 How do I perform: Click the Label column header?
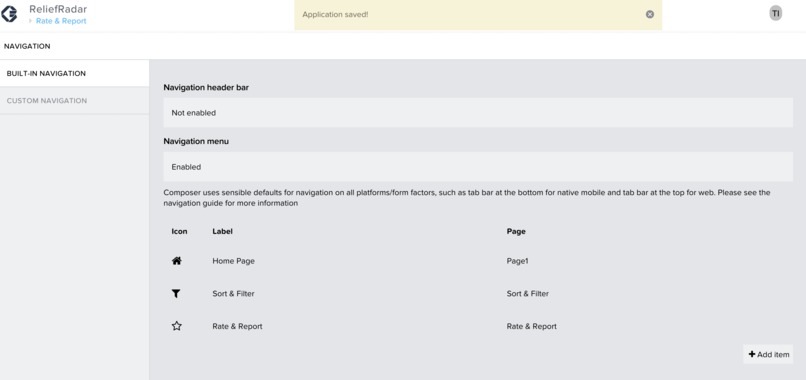tap(223, 231)
